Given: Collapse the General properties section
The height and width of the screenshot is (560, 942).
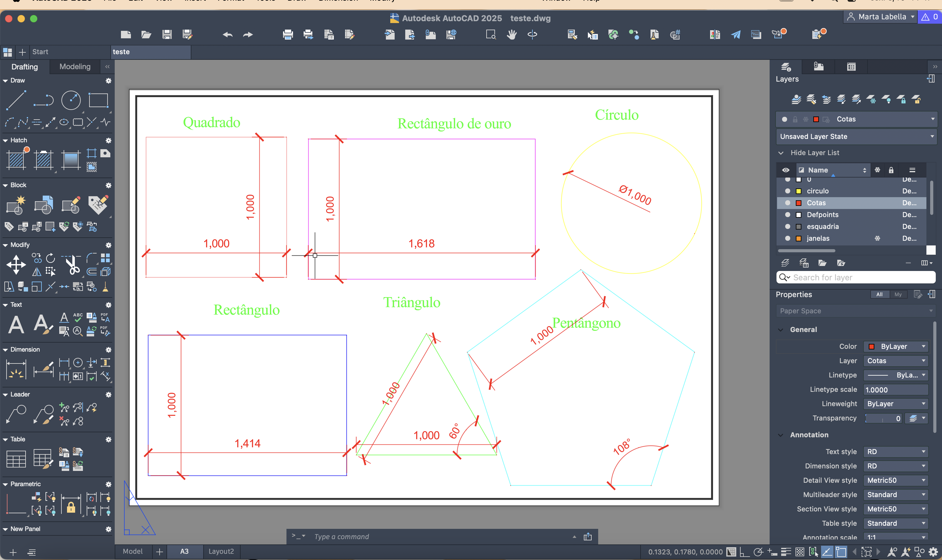Looking at the screenshot, I should [x=781, y=330].
